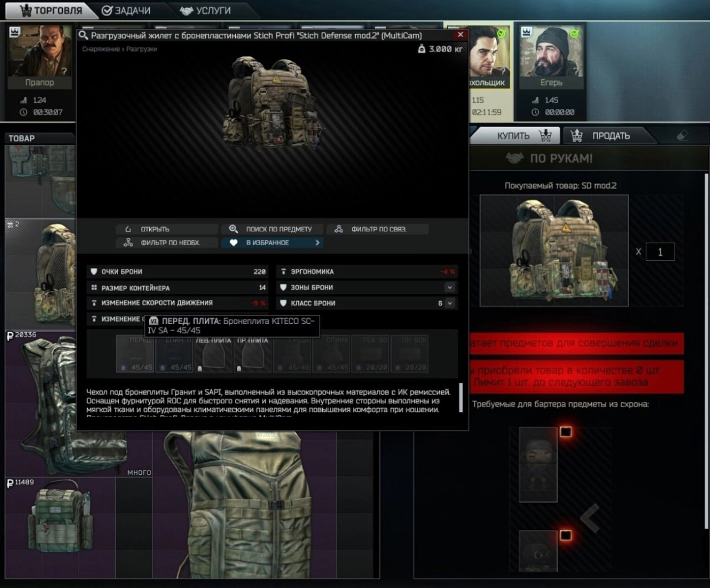Screen dimensions: 710x588
Task: Select the ПР. ПЛИТА empty slot
Action: (x=253, y=353)
